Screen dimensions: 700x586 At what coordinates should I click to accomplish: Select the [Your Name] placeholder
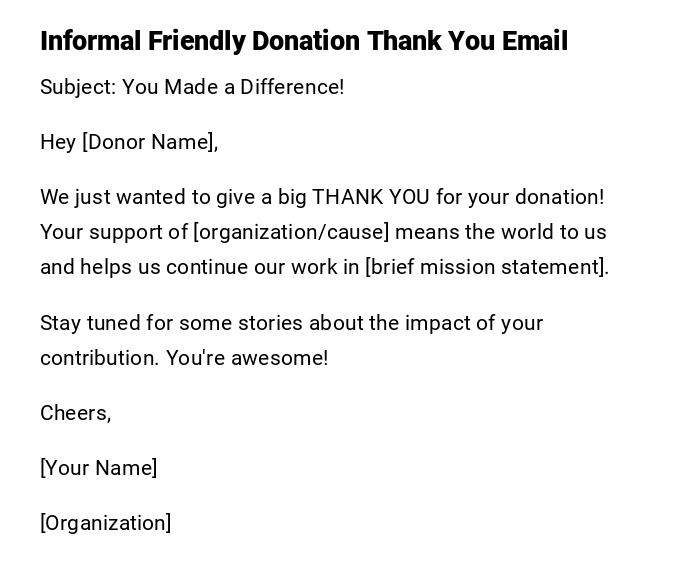[99, 468]
